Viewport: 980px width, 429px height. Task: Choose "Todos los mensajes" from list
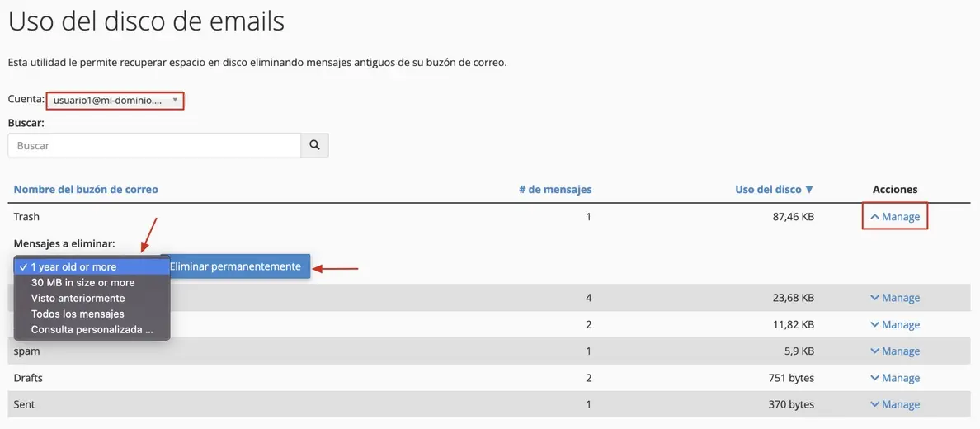[x=78, y=313]
